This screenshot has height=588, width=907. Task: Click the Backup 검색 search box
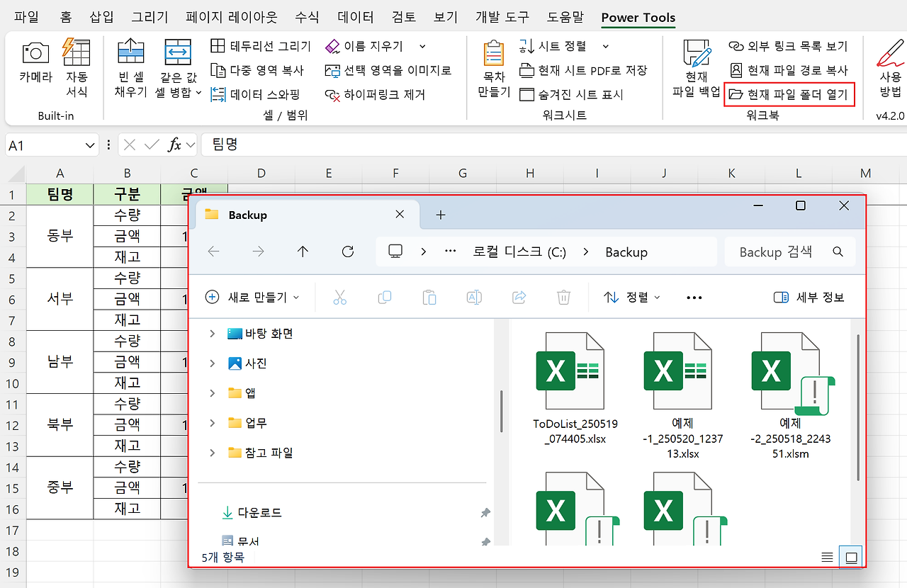click(790, 251)
